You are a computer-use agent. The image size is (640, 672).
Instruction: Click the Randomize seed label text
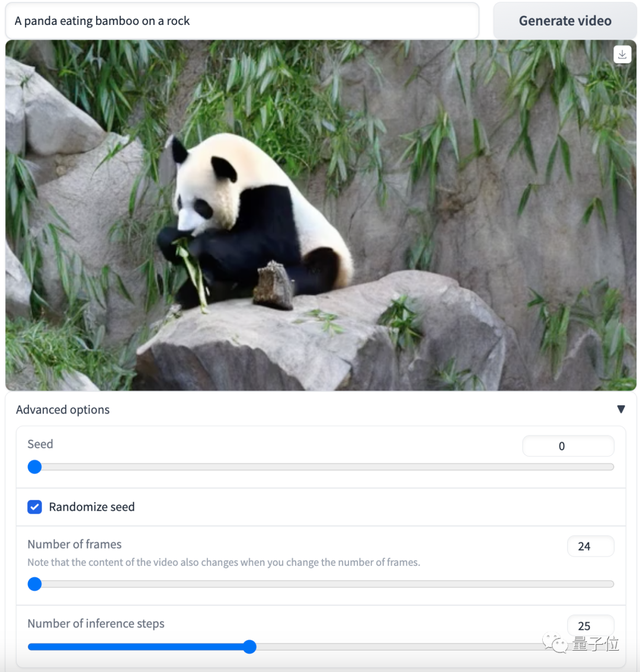[x=91, y=507]
